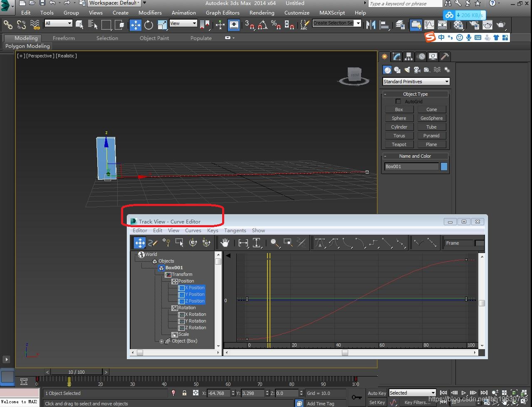The height and width of the screenshot is (407, 532).
Task: Click the Pyramid primitive button
Action: click(431, 136)
